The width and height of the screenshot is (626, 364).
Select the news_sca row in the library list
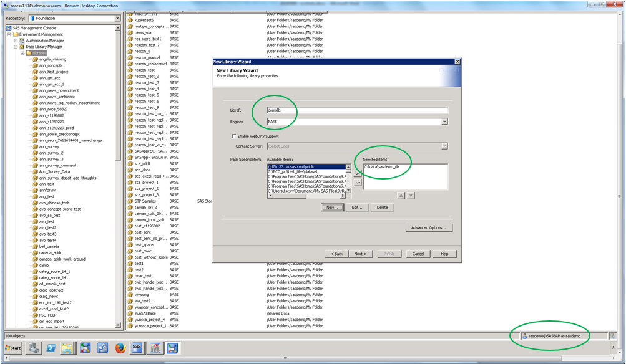pos(142,32)
